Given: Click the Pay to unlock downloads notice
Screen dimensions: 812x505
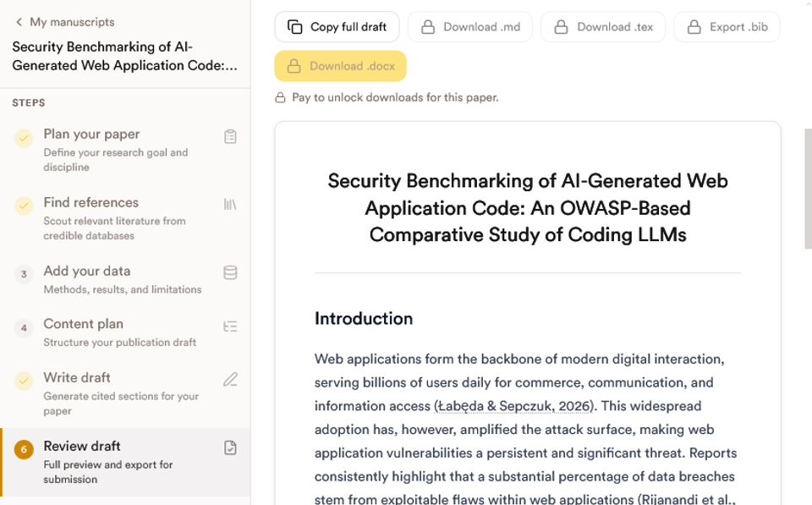Looking at the screenshot, I should click(x=395, y=97).
